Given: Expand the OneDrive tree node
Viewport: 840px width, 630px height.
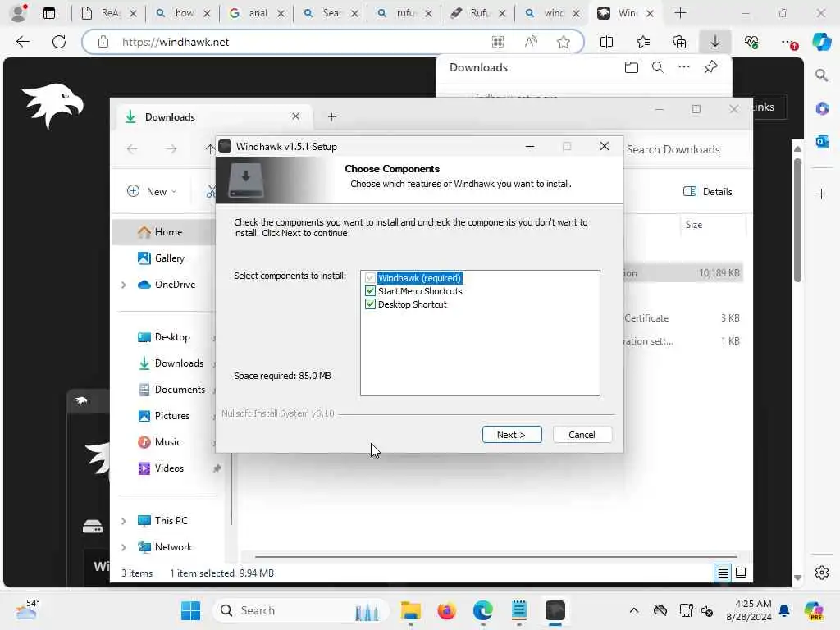Looking at the screenshot, I should point(124,285).
